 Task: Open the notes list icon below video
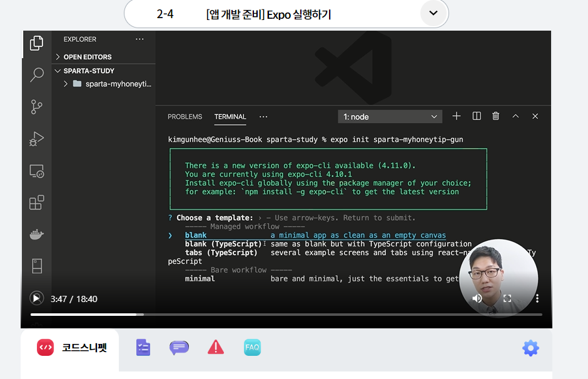[x=143, y=348]
